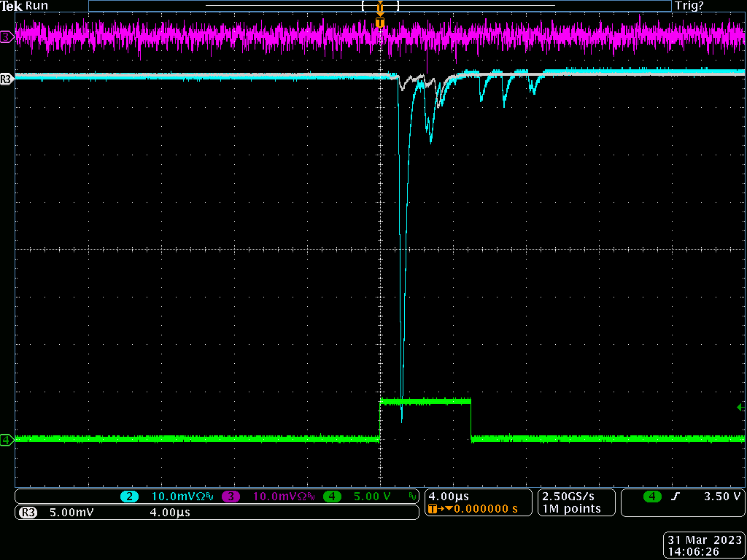The image size is (747, 560).
Task: Click the Run acquisition status
Action: point(36,6)
